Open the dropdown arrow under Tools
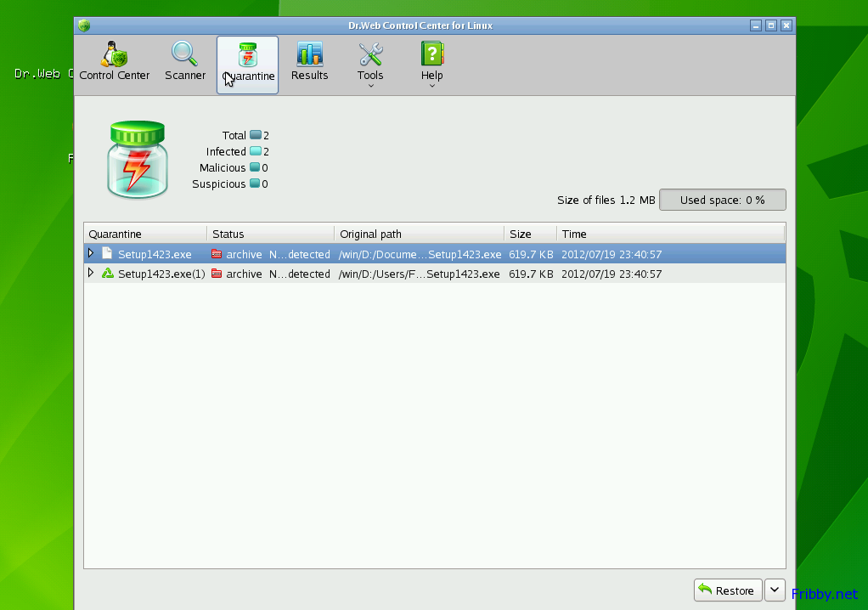 [371, 86]
